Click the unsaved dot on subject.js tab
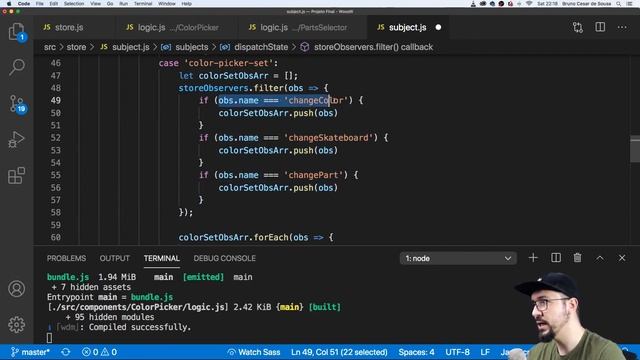The height and width of the screenshot is (360, 640). [x=438, y=27]
